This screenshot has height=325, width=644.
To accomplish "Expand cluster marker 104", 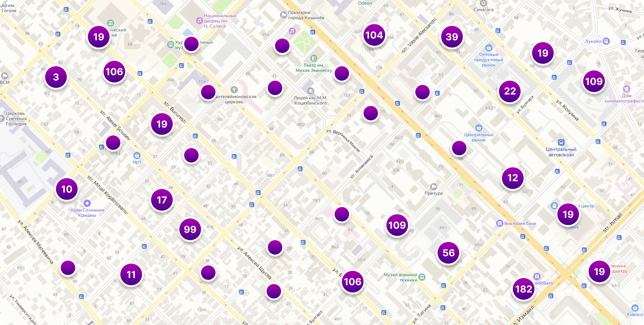I will point(374,35).
